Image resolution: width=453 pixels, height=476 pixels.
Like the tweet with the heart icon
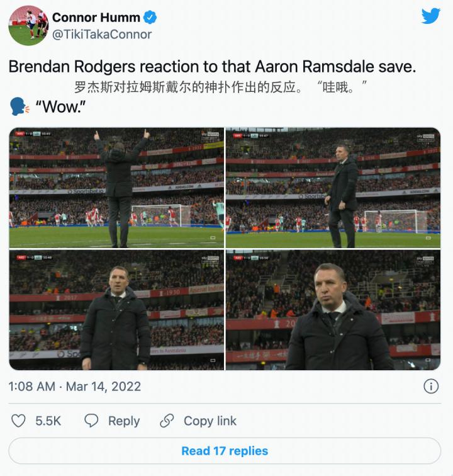(x=19, y=421)
